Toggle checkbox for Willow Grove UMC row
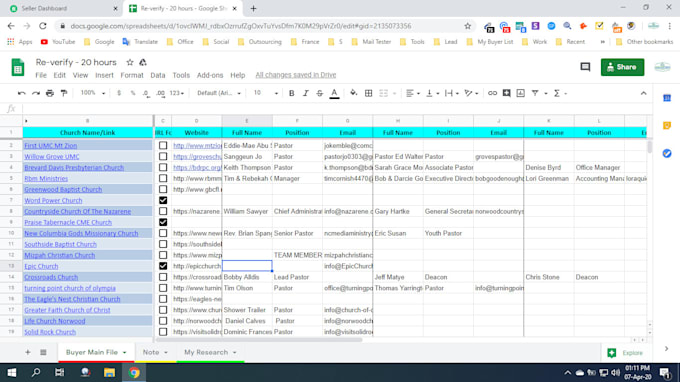Viewport: 680px width, 382px height. pos(163,157)
